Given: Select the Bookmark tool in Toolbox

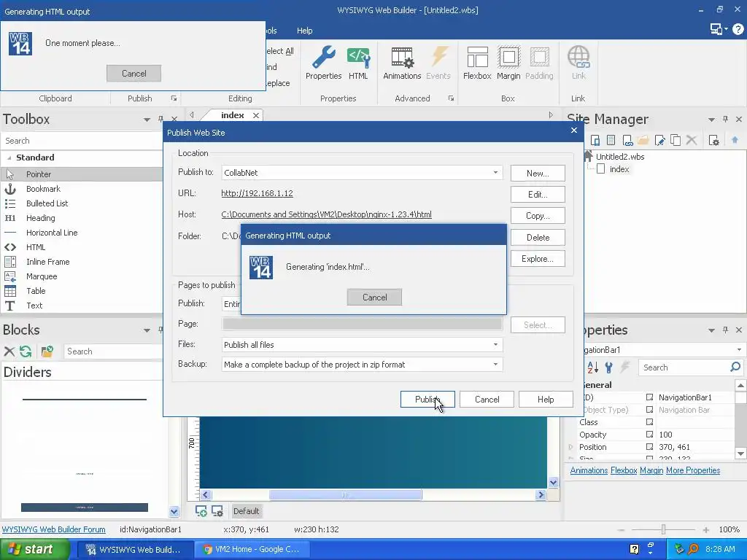Looking at the screenshot, I should (x=82, y=189).
